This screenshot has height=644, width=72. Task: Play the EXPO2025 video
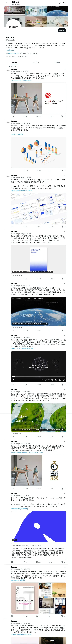pyautogui.click(x=13, y=380)
